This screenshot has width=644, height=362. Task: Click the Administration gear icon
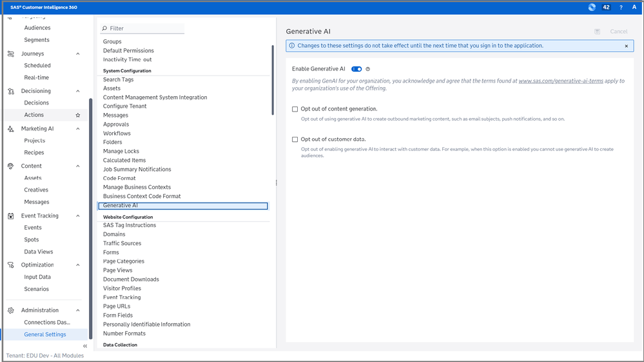11,310
